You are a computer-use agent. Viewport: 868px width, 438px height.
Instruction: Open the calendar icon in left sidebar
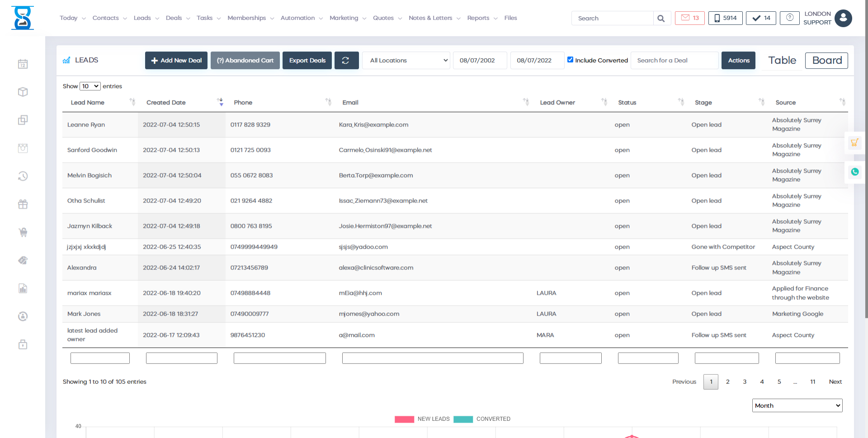pos(23,64)
